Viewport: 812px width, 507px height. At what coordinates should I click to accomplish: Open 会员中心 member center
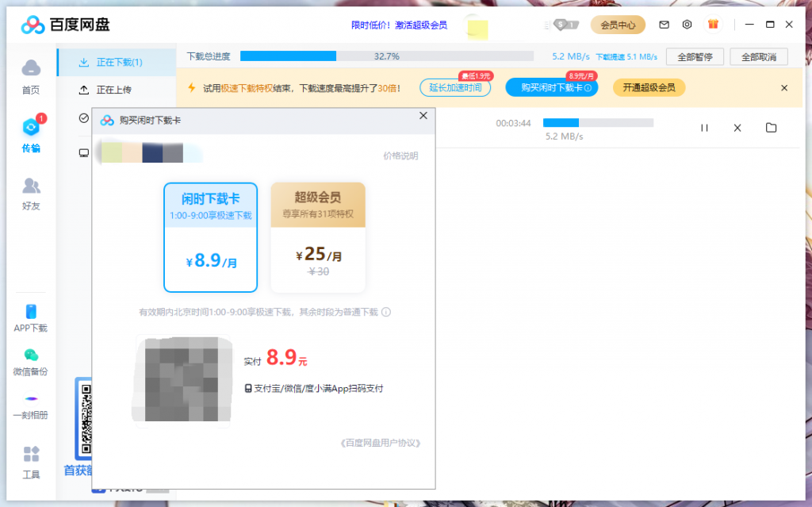tap(618, 25)
